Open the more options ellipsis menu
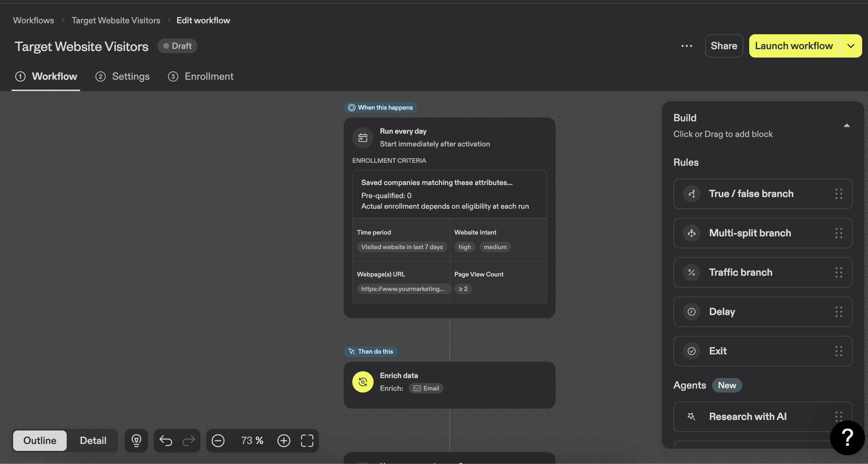 [x=687, y=46]
